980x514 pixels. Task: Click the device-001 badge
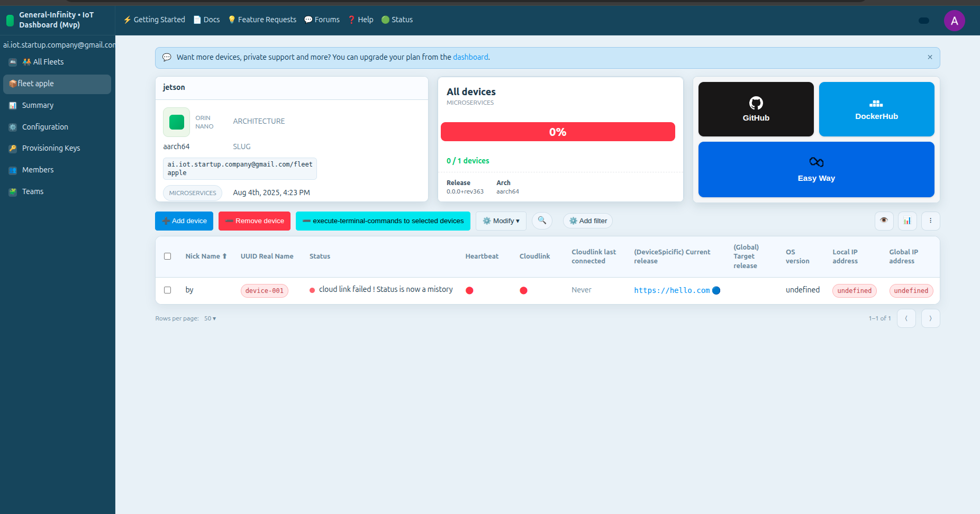(x=265, y=291)
